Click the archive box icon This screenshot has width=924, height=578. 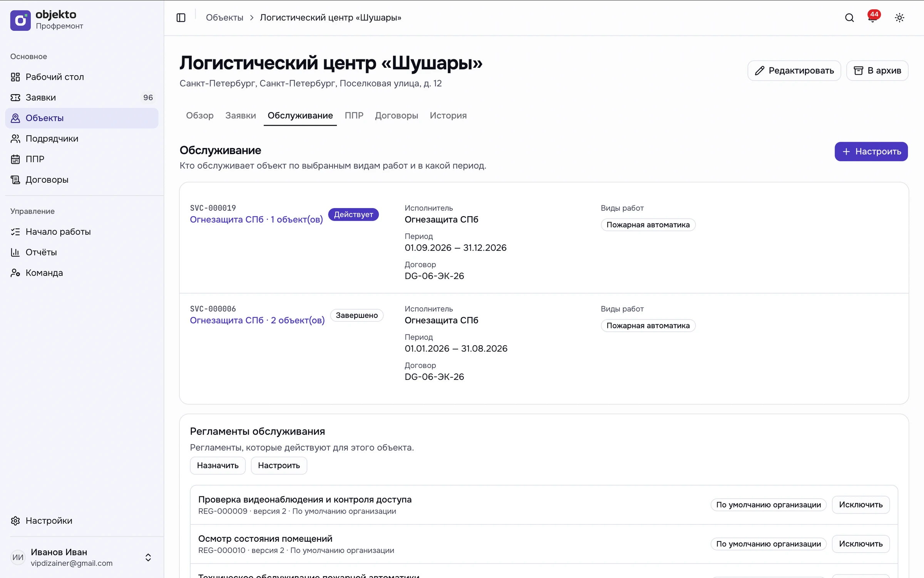[x=858, y=71]
